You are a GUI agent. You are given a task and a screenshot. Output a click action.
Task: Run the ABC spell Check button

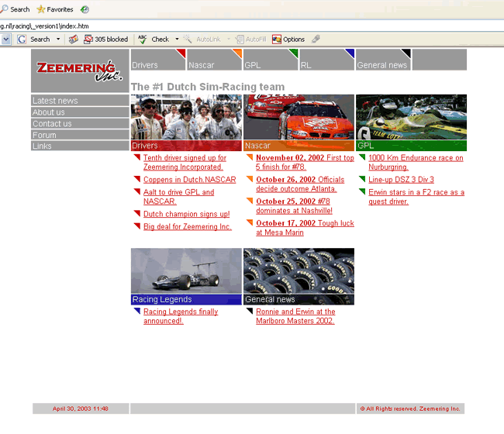coord(154,40)
